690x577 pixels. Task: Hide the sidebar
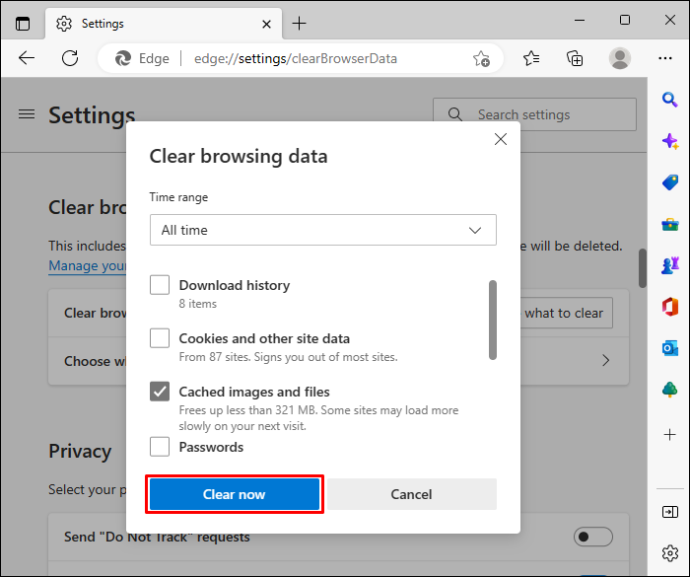[670, 512]
